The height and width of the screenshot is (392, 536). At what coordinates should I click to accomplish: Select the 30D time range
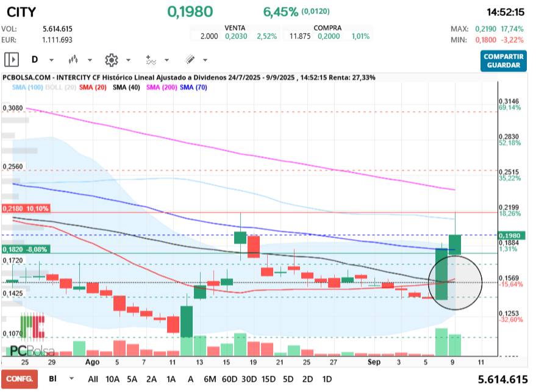coord(249,379)
